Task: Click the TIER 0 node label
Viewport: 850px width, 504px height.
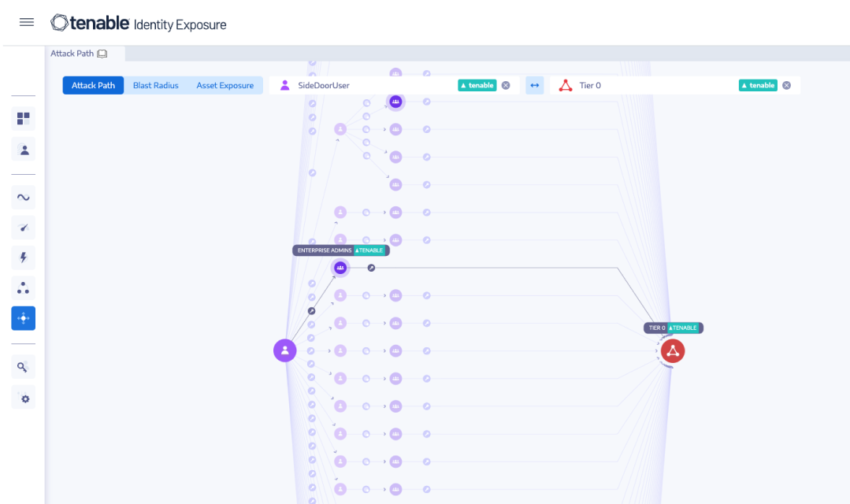Action: pyautogui.click(x=674, y=328)
